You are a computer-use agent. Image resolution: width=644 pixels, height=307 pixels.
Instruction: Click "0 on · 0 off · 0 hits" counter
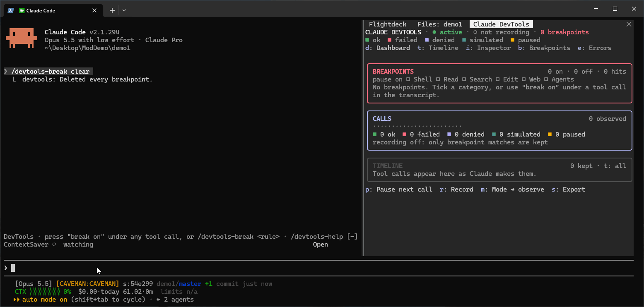click(587, 72)
